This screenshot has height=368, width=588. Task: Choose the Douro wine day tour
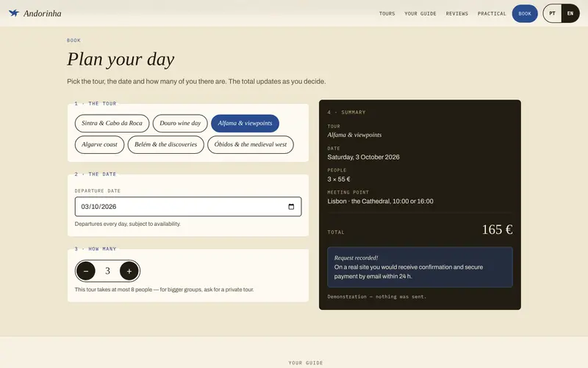pyautogui.click(x=180, y=123)
